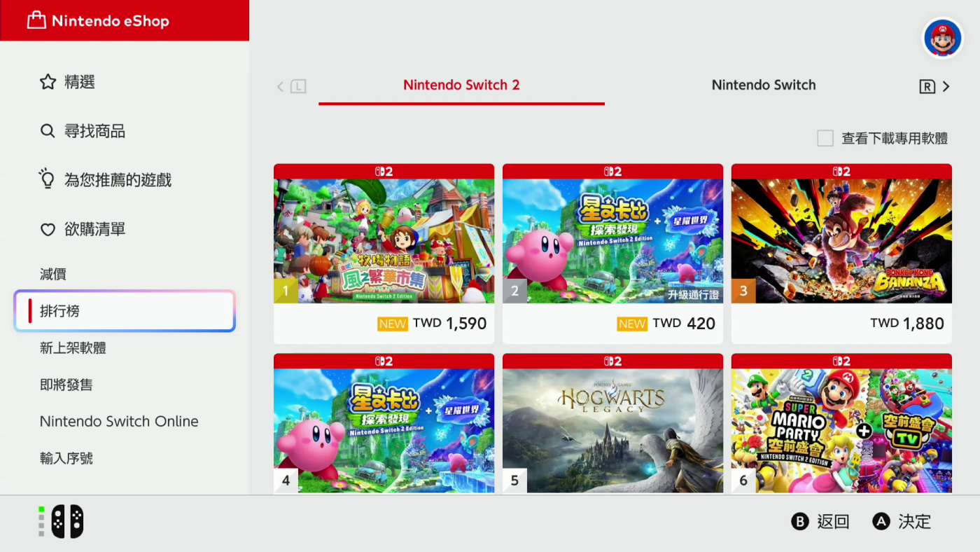980x552 pixels.
Task: Click the A 決定 confirm button
Action: 902,521
